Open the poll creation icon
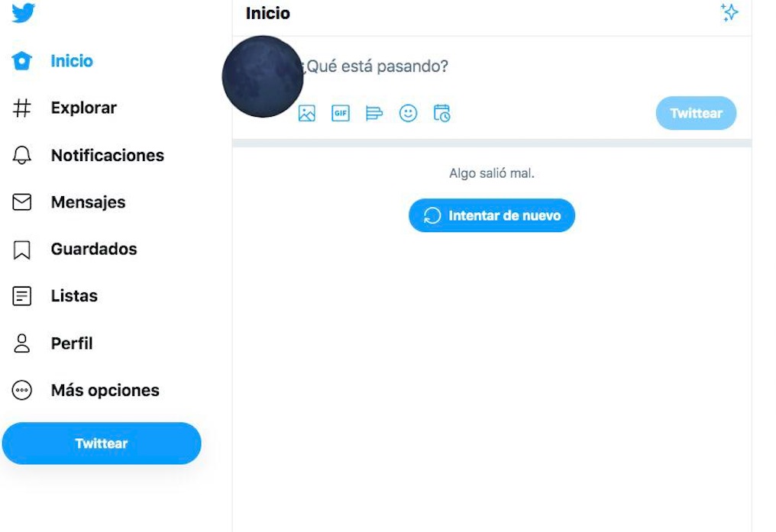This screenshot has height=532, width=776. pyautogui.click(x=374, y=113)
